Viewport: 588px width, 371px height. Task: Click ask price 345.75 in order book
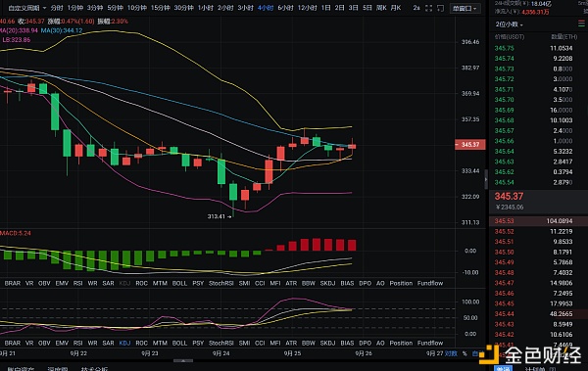pyautogui.click(x=504, y=48)
